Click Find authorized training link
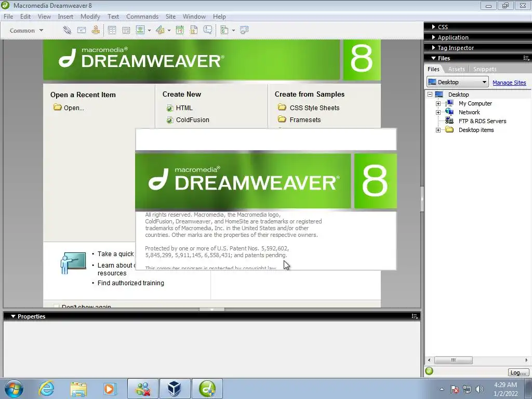The height and width of the screenshot is (399, 532). (130, 283)
